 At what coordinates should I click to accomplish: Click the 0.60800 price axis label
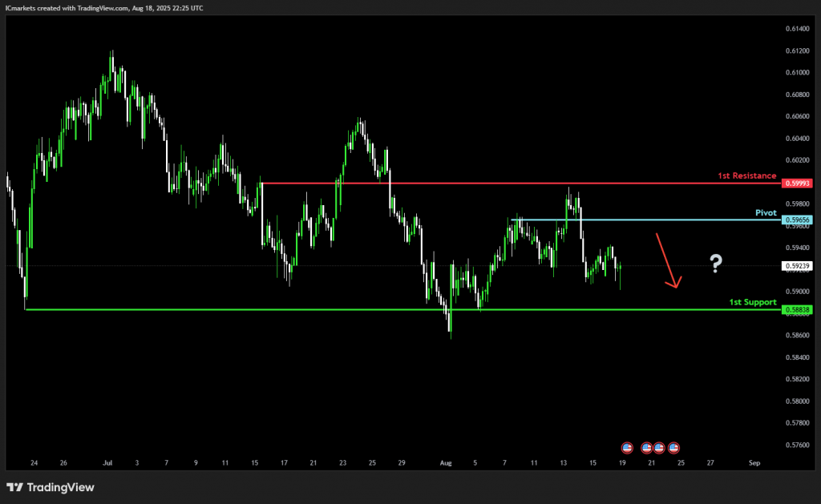(797, 95)
